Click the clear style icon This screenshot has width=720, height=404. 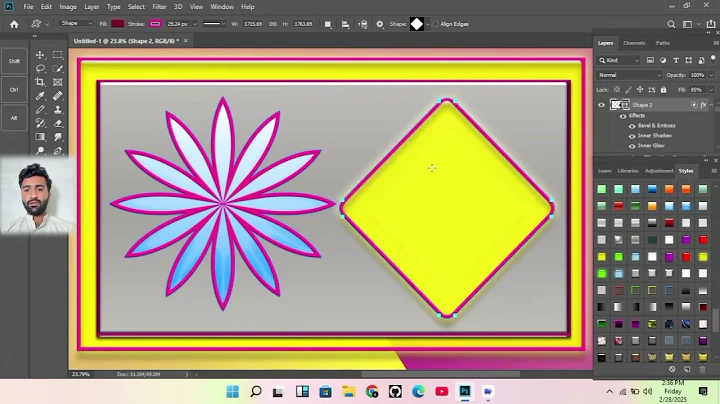tap(672, 369)
